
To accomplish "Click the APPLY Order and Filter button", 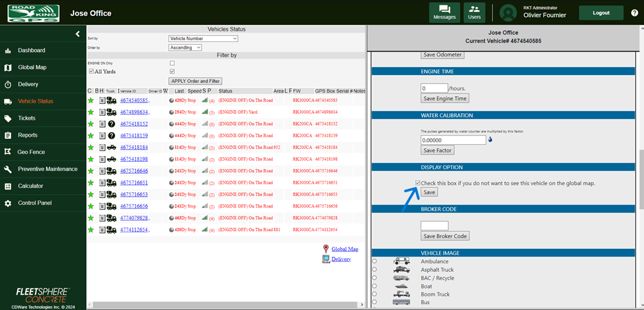I will tap(195, 81).
